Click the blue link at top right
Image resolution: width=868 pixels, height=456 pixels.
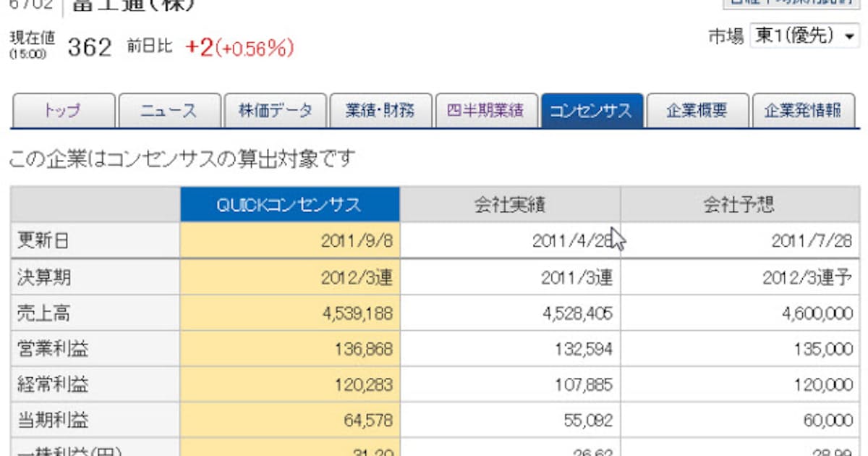[796, 4]
